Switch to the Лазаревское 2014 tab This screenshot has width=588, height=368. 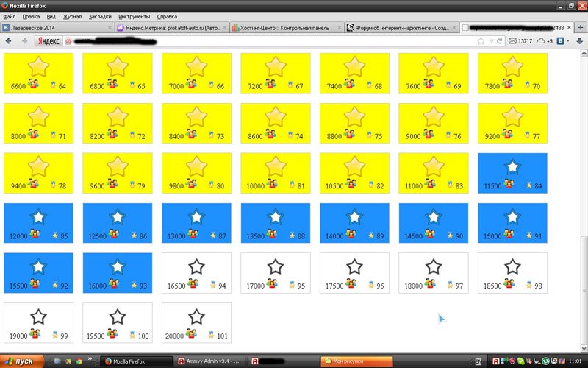[x=57, y=28]
